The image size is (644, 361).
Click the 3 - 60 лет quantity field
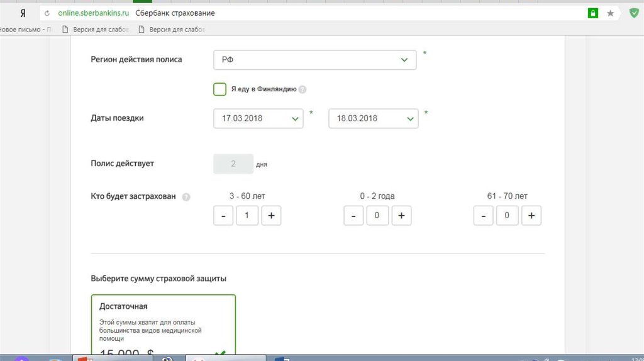pyautogui.click(x=247, y=216)
